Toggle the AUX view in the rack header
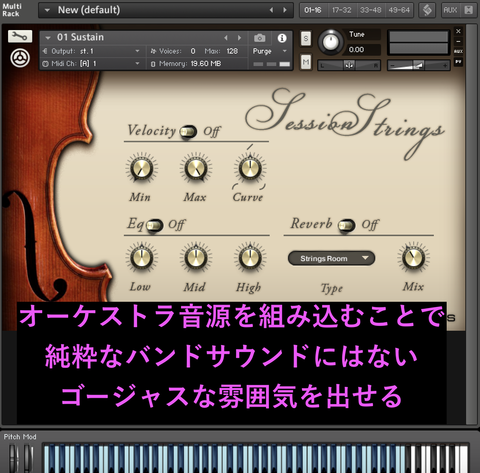 450,10
